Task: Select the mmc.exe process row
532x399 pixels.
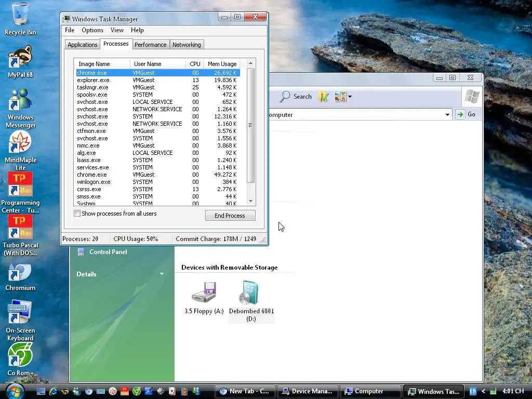Action: click(x=158, y=145)
